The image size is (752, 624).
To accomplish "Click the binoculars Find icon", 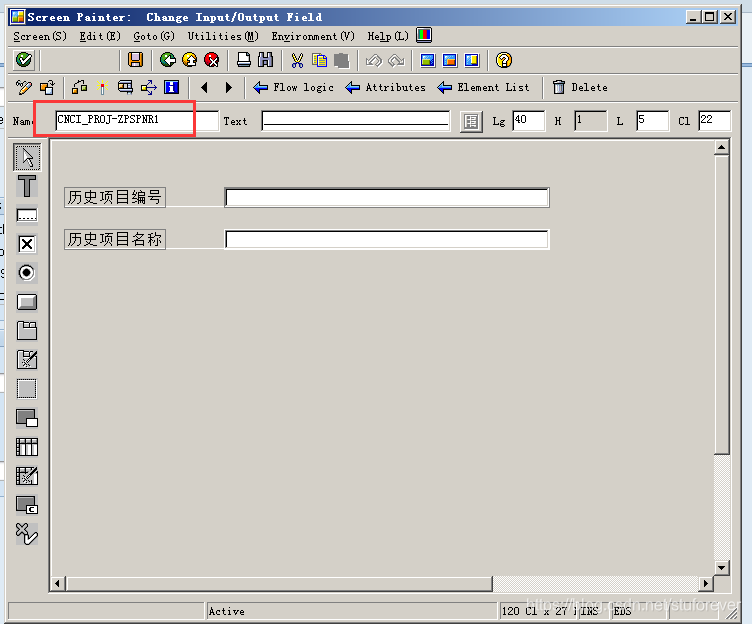I will [266, 60].
